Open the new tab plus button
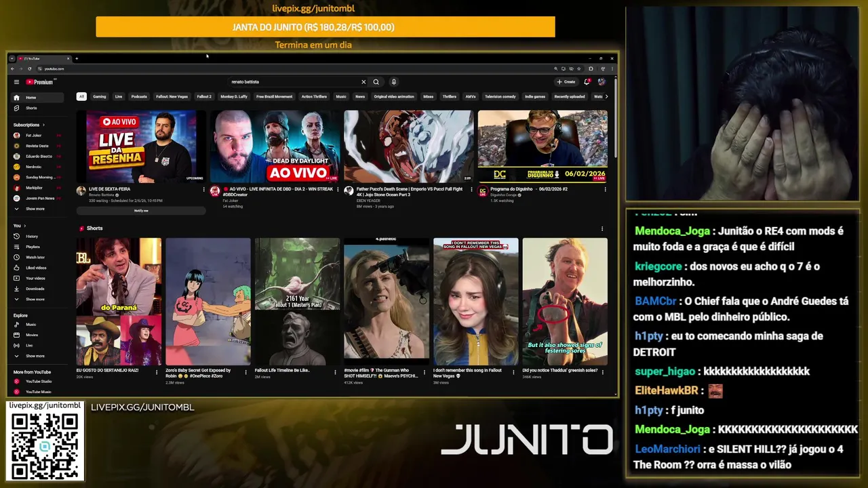Screen dimensions: 868x488 (77, 59)
